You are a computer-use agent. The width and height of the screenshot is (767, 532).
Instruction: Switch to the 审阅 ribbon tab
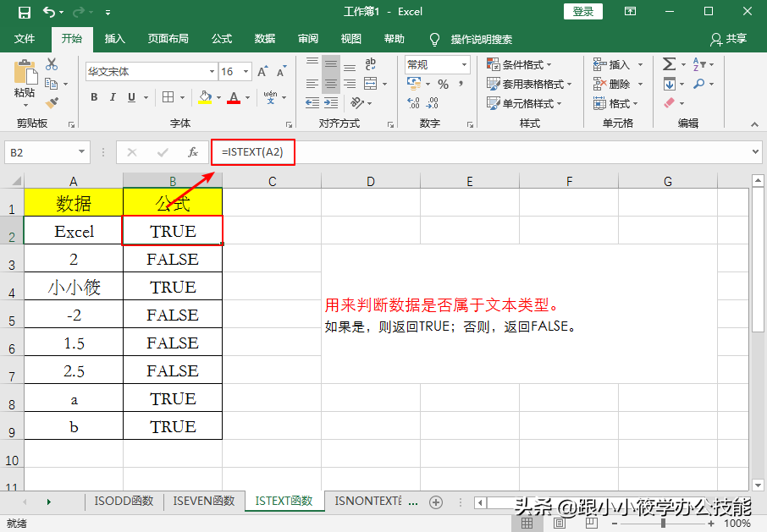pos(308,39)
